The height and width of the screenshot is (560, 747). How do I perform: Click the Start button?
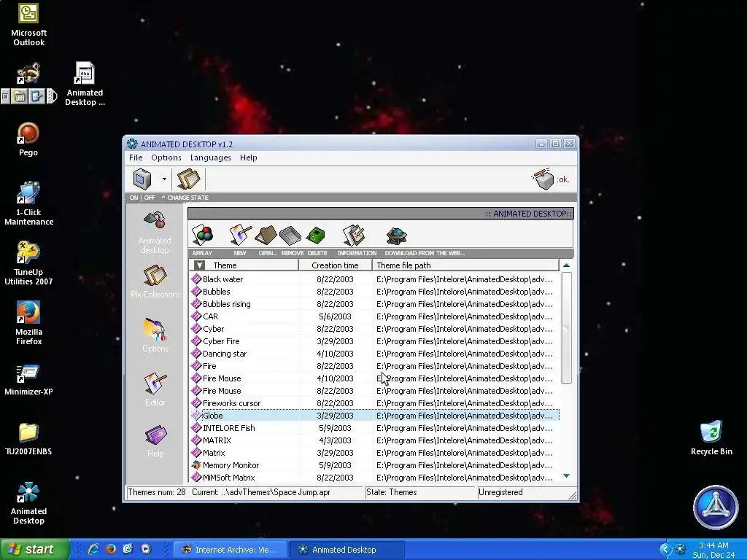tap(34, 549)
